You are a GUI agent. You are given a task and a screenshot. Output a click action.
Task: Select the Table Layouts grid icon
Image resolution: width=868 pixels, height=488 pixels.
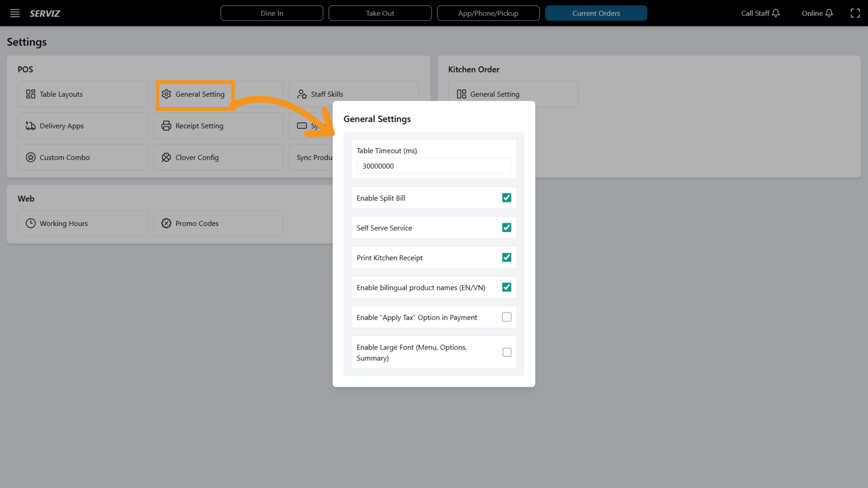tap(31, 94)
